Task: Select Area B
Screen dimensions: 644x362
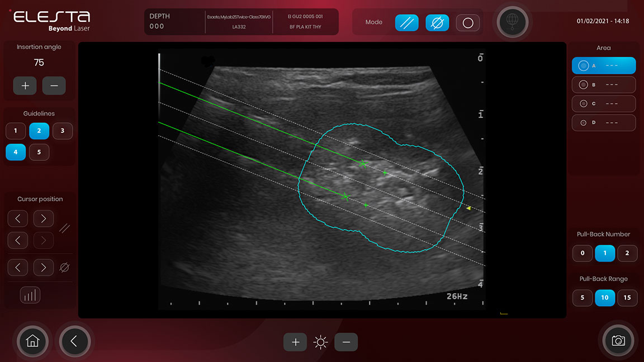Action: click(603, 85)
